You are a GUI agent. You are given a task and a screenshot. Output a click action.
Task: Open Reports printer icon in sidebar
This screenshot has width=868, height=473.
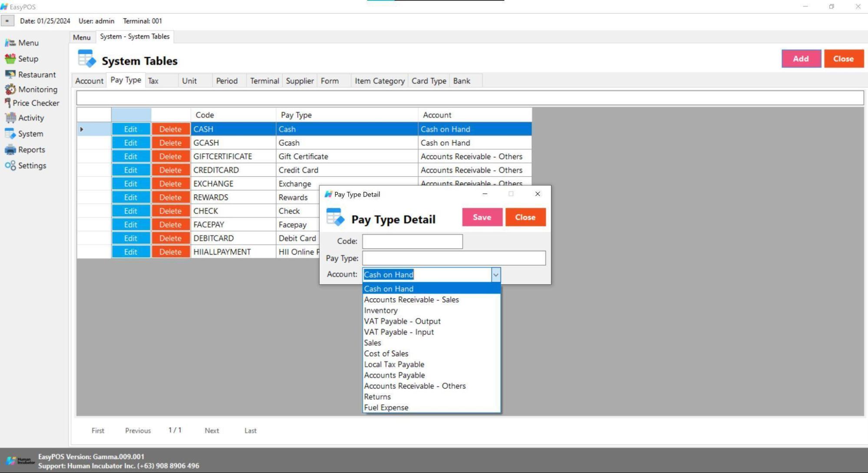[x=10, y=150]
